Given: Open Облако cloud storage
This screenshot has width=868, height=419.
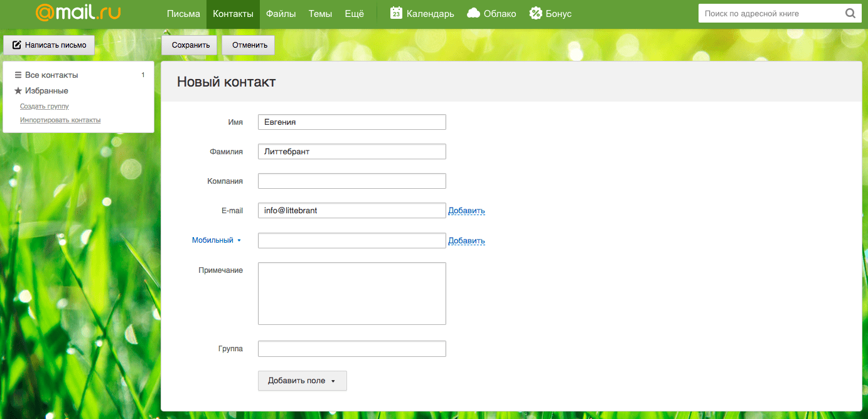Looking at the screenshot, I should click(491, 14).
